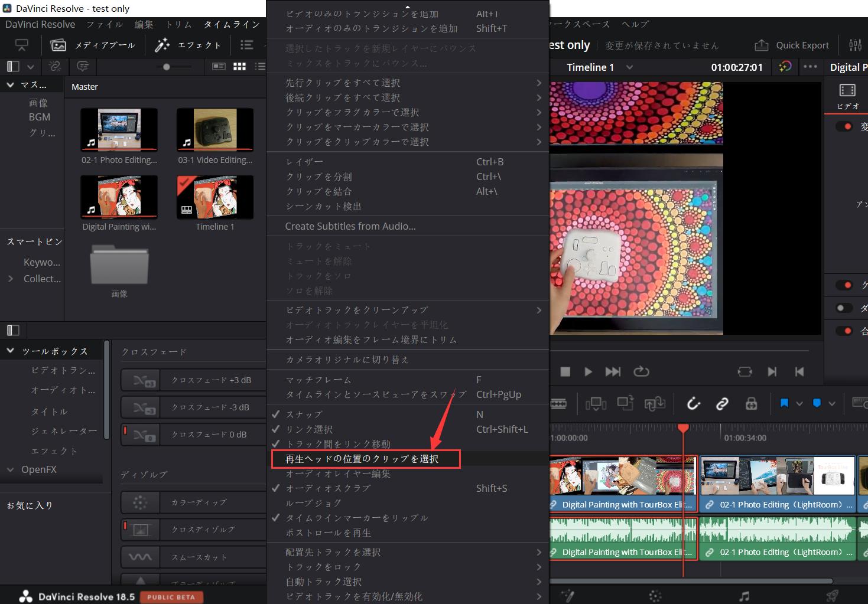
Task: Open the 先行クリップをすべて選択 submenu
Action: coord(408,83)
